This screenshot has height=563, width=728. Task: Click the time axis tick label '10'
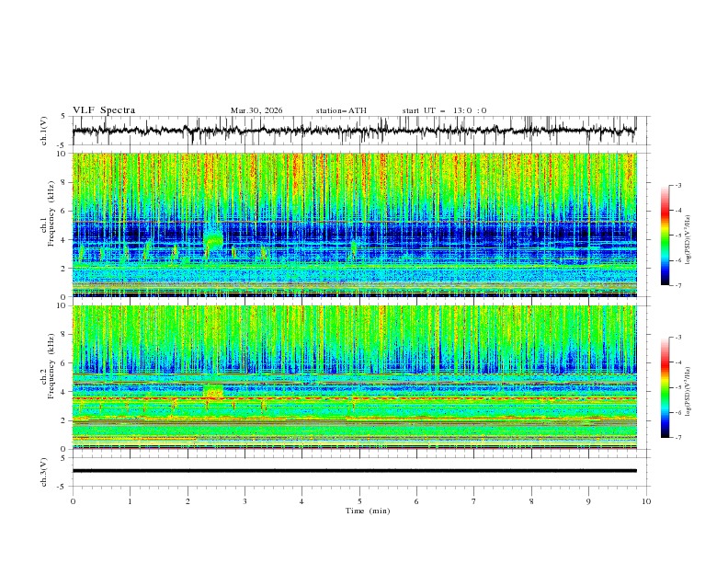point(646,501)
